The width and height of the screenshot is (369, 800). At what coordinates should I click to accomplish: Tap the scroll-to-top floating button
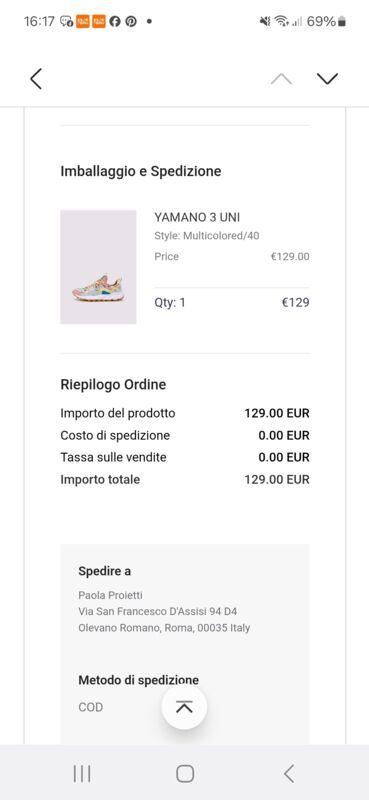pyautogui.click(x=184, y=707)
